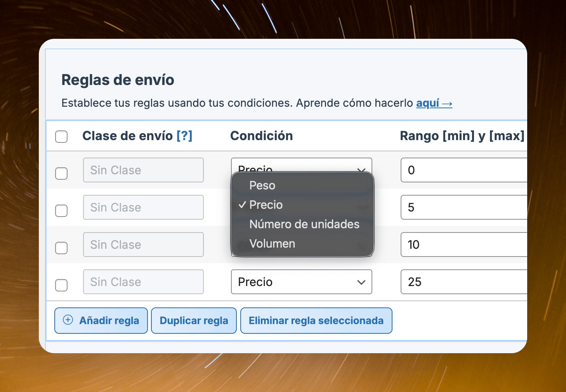Select the checked Precio menu option

266,205
